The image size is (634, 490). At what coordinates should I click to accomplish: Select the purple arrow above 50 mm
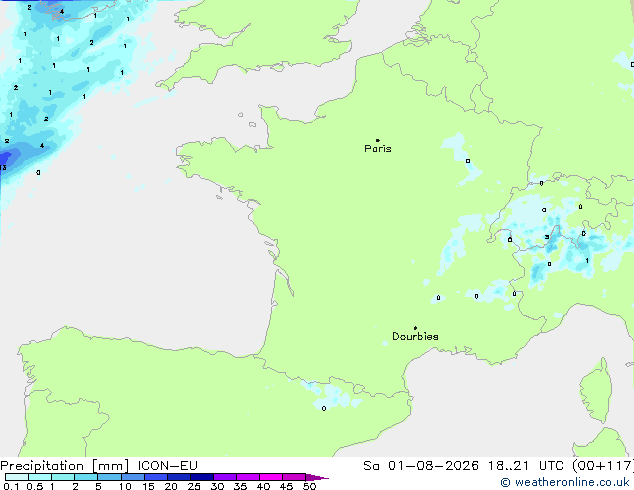tap(317, 477)
